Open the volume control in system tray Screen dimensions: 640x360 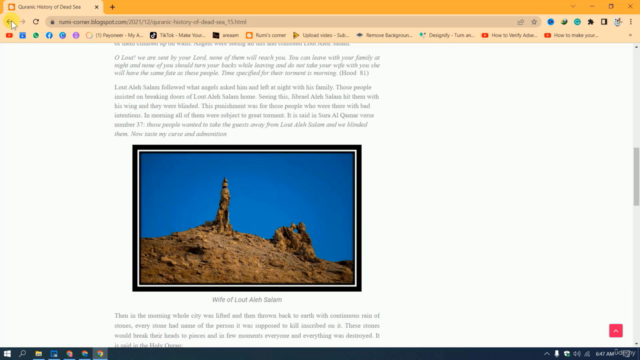(577, 354)
